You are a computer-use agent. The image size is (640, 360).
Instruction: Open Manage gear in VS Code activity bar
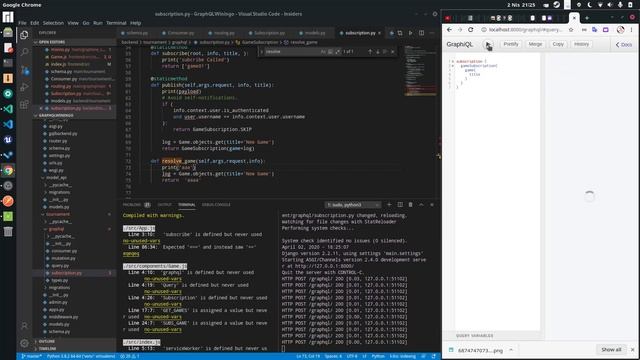click(x=24, y=343)
